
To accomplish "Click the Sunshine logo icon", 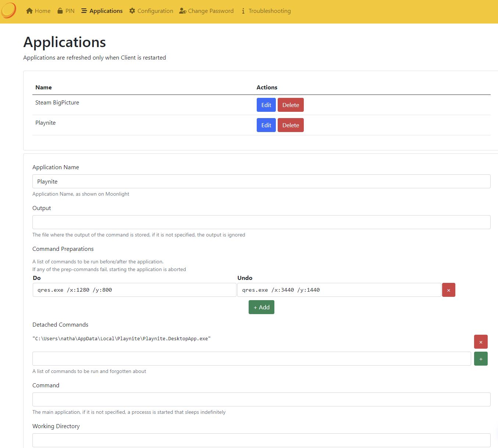I will tap(8, 10).
